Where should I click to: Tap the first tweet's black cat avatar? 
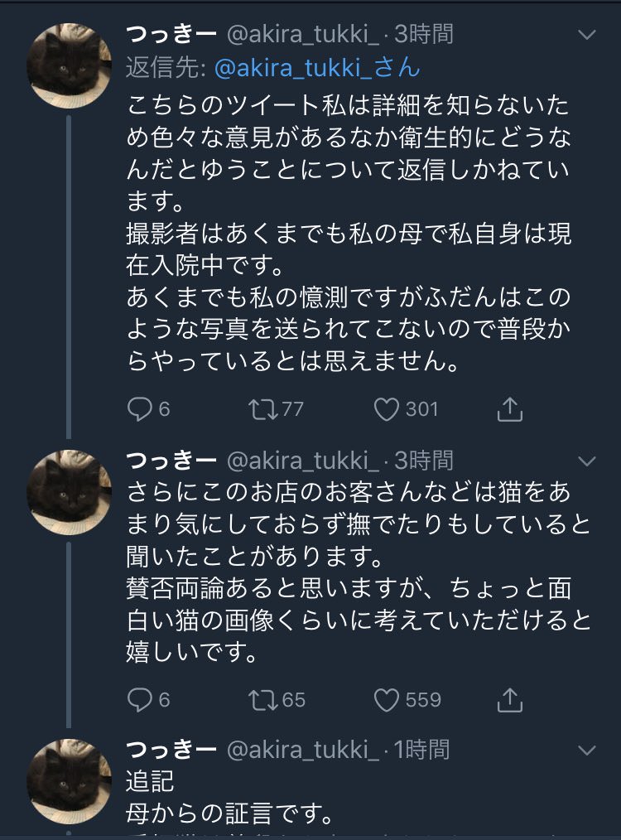coord(69,65)
